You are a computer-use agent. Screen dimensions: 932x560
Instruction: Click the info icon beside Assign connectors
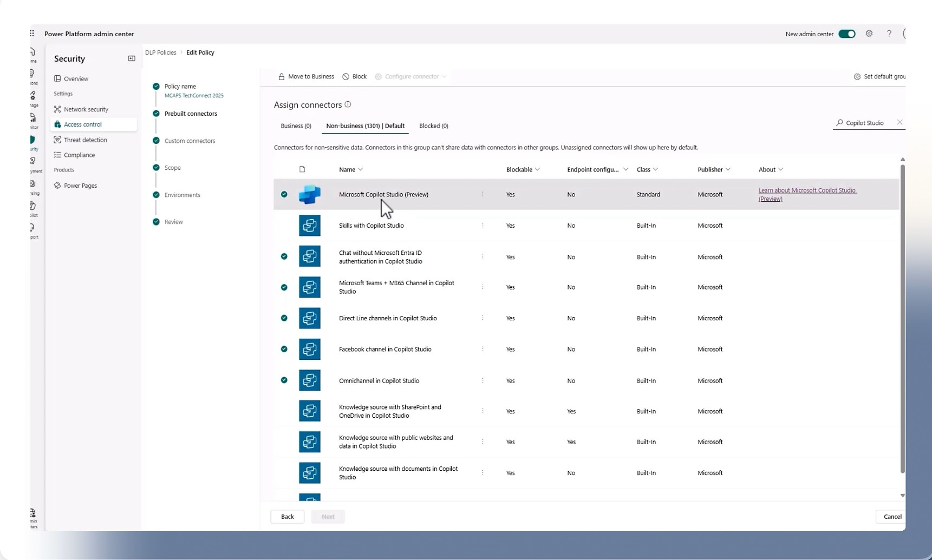click(x=348, y=104)
